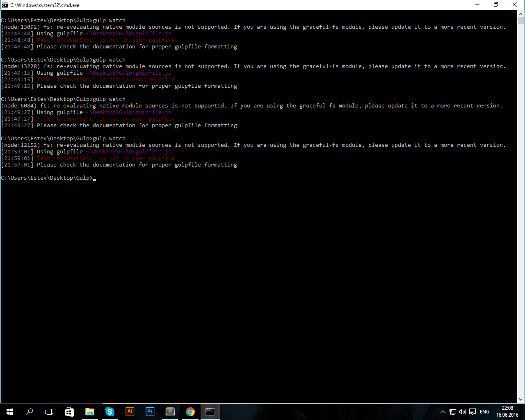Image resolution: width=525 pixels, height=420 pixels.
Task: Open File Explorer from the taskbar
Action: coord(89,412)
